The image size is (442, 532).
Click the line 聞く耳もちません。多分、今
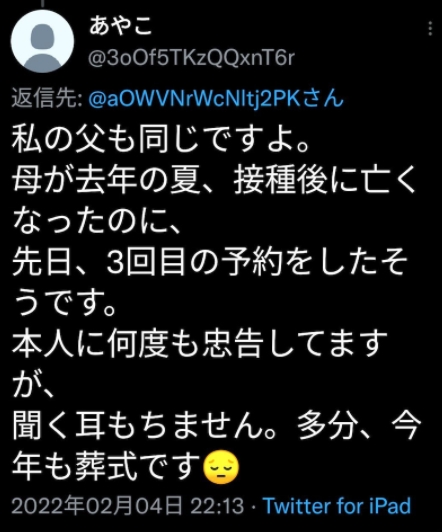tap(216, 425)
